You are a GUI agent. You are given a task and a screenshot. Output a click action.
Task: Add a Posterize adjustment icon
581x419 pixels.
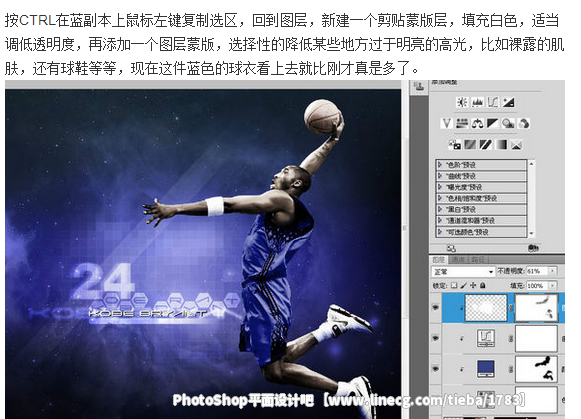point(470,144)
